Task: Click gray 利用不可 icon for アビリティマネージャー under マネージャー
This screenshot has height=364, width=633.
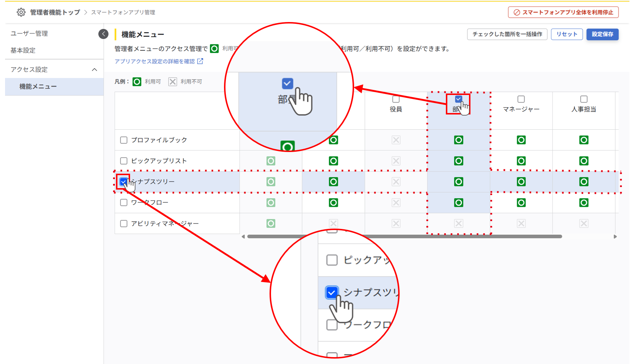Action: click(x=521, y=223)
